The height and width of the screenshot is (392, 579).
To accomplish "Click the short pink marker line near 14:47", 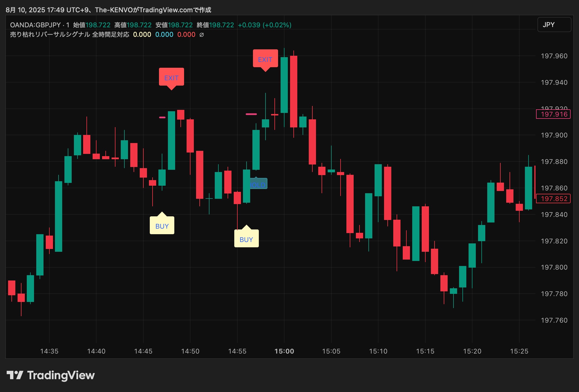I will point(162,117).
